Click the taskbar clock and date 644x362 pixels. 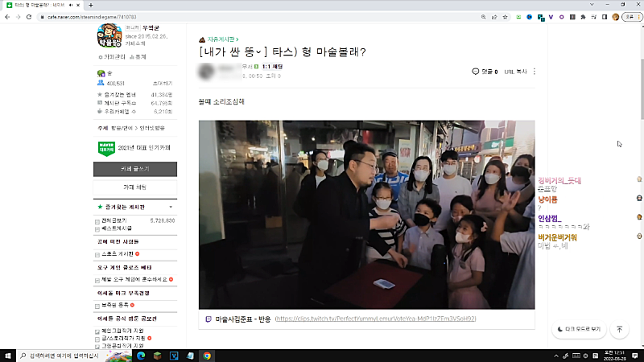(x=615, y=356)
